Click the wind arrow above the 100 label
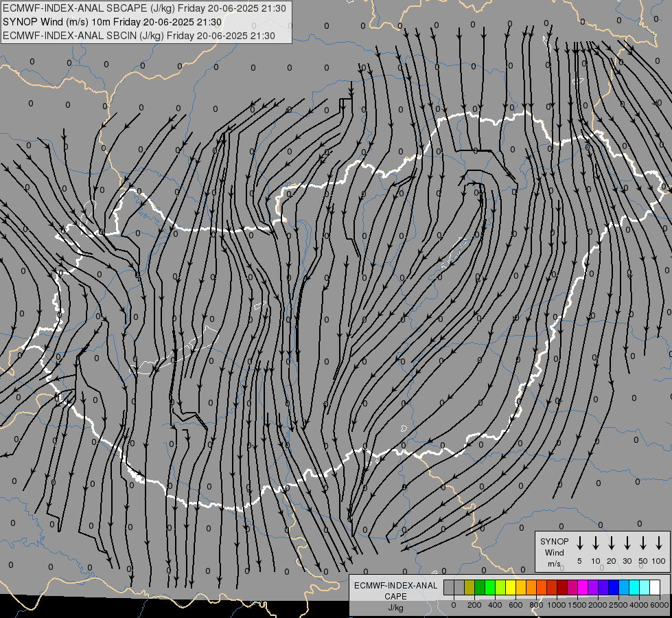 tap(659, 543)
